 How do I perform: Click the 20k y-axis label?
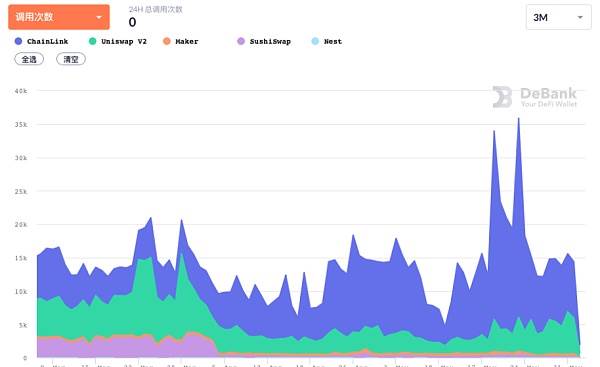point(21,225)
